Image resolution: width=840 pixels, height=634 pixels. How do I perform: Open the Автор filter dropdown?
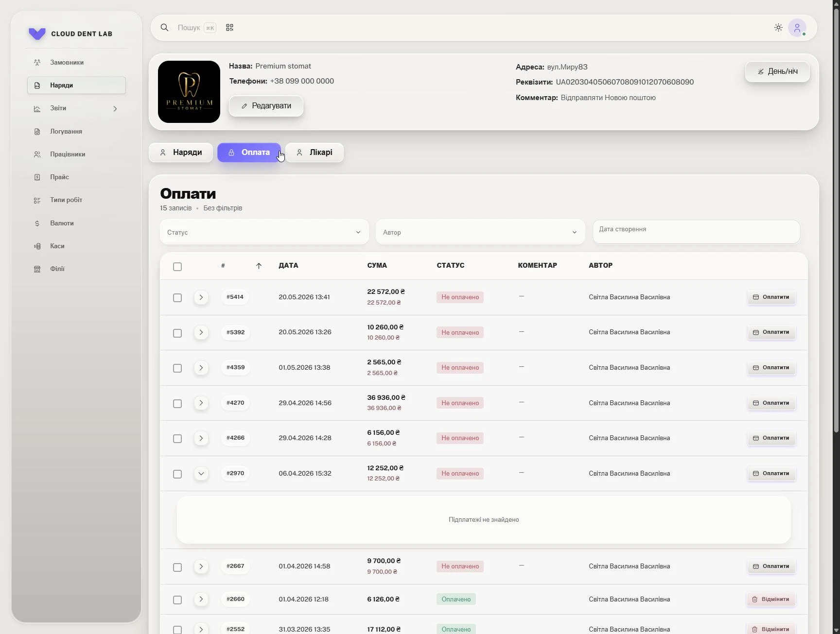(480, 232)
